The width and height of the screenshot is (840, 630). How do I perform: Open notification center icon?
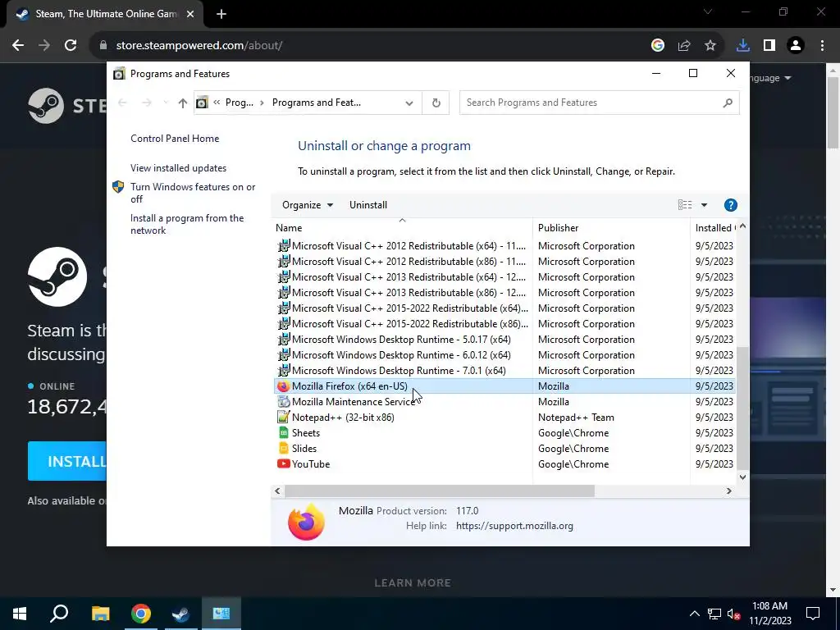click(x=813, y=614)
